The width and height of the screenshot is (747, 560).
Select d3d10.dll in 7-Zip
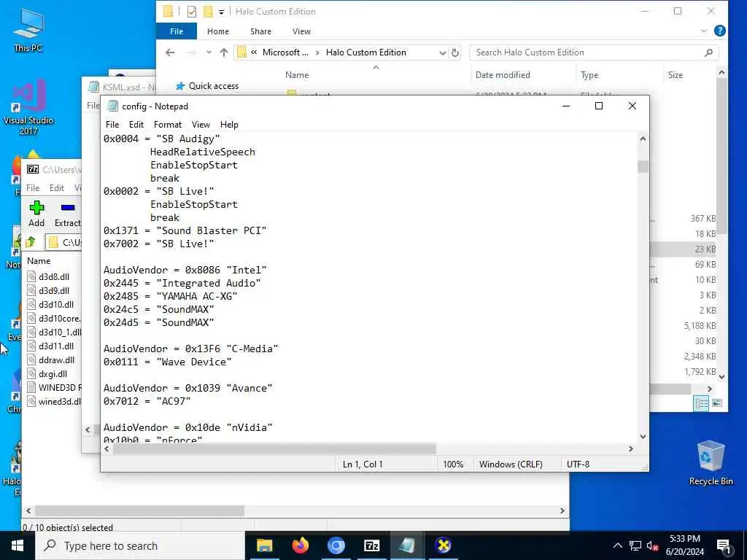click(55, 304)
